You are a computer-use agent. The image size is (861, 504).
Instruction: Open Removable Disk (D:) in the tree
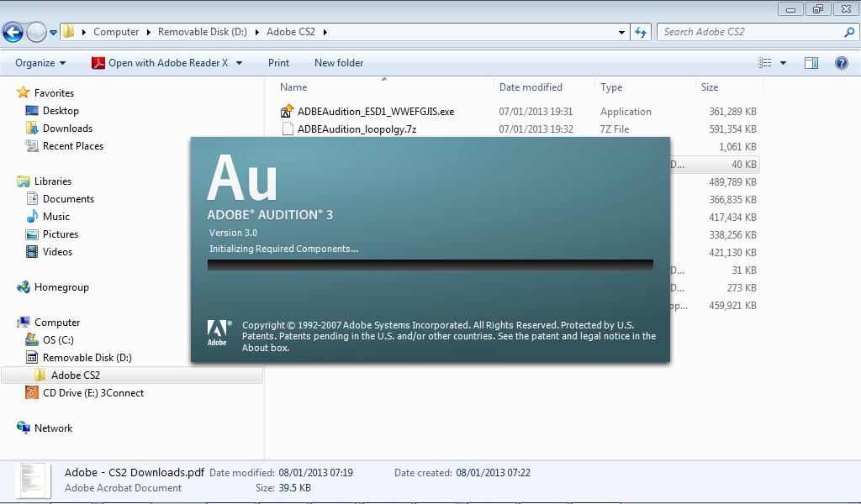[x=87, y=358]
